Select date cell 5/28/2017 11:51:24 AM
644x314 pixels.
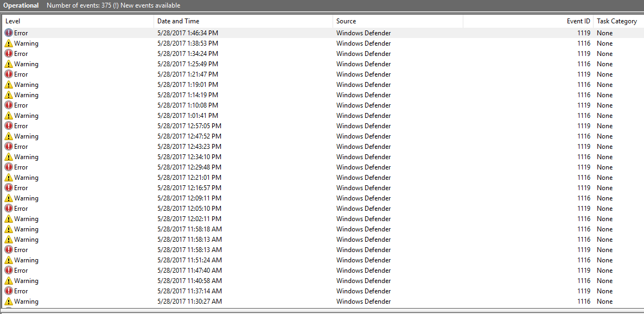coord(190,260)
